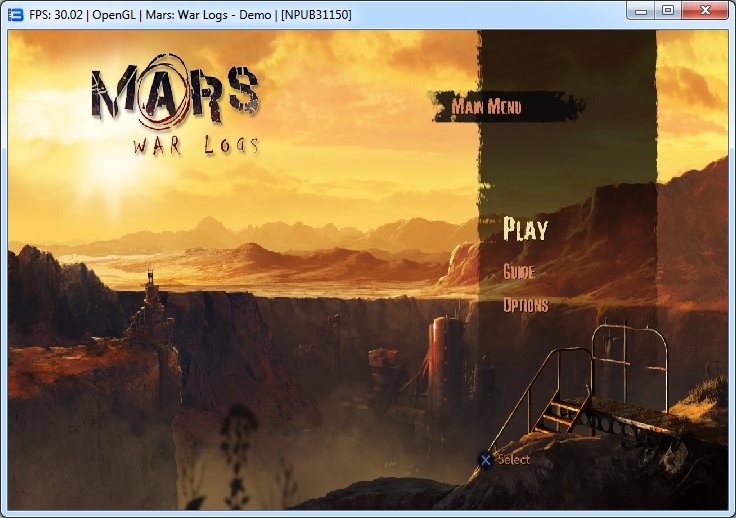The image size is (736, 518).
Task: Maximize the emulator window
Action: click(668, 10)
